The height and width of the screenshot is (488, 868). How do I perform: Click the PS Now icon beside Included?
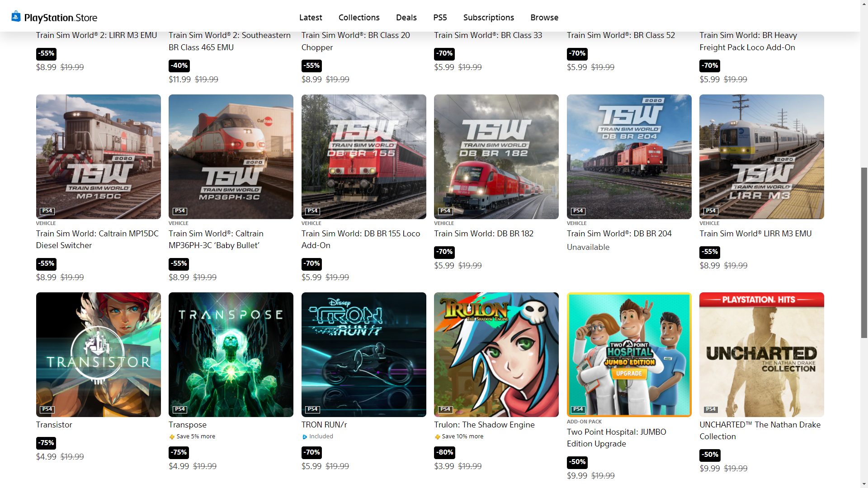pos(305,436)
